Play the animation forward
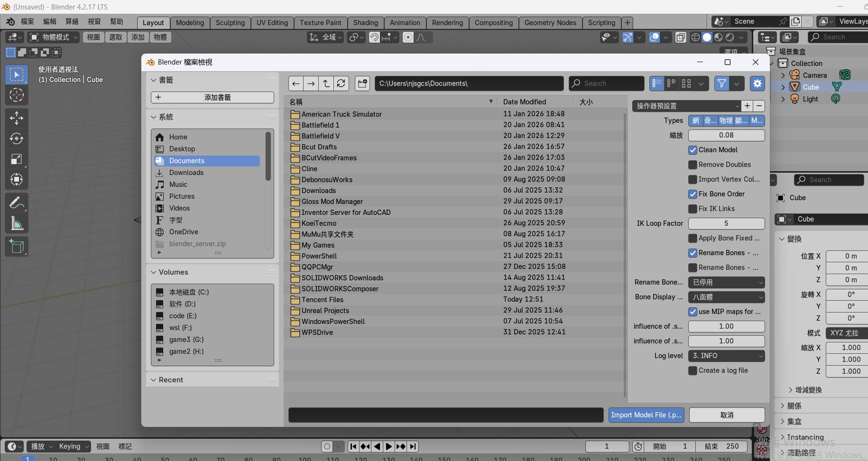Viewport: 868px width, 461px height. 389,446
